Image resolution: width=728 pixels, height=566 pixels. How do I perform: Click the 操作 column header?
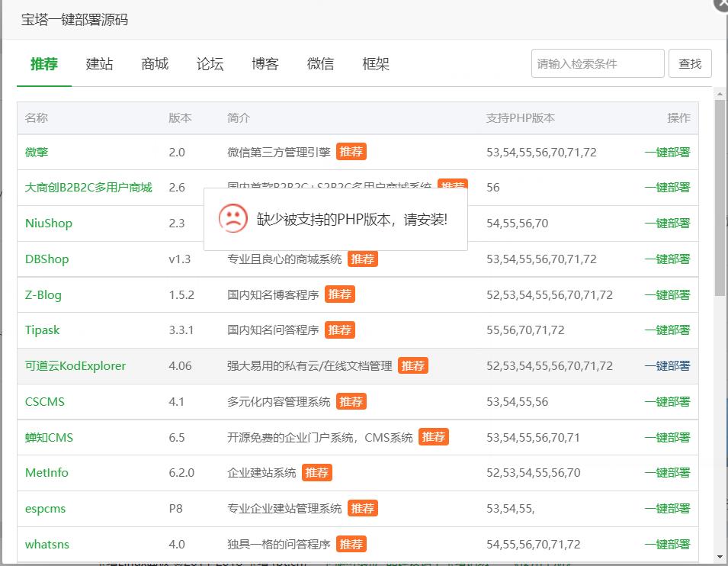click(x=678, y=118)
